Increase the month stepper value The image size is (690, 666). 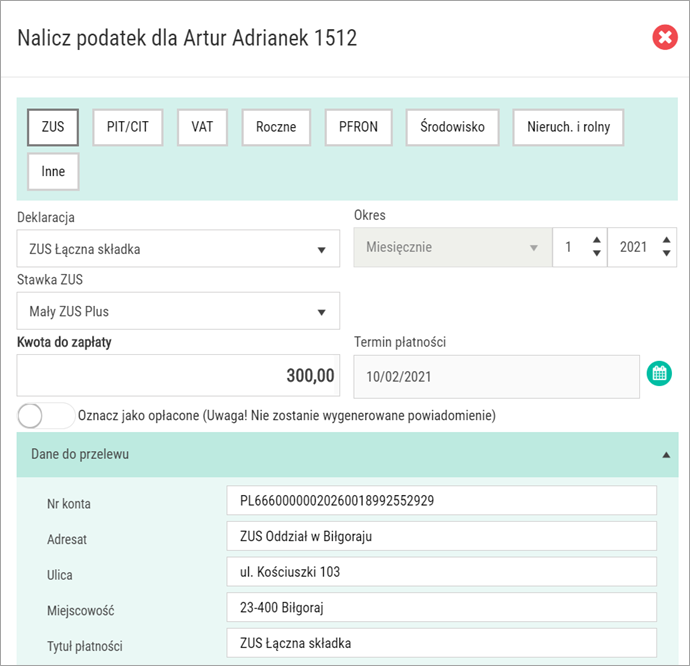pos(597,240)
